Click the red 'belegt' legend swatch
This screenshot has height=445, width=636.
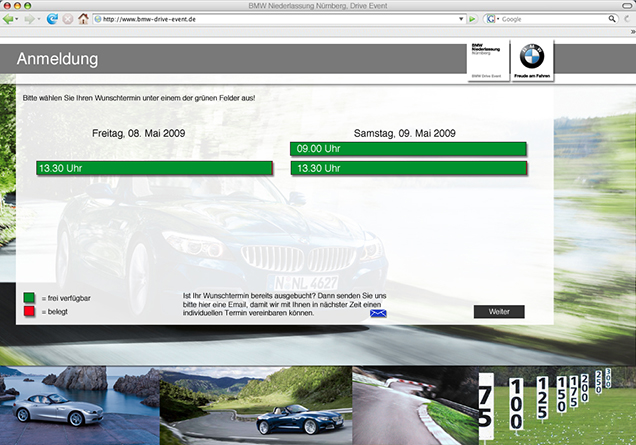(x=29, y=313)
